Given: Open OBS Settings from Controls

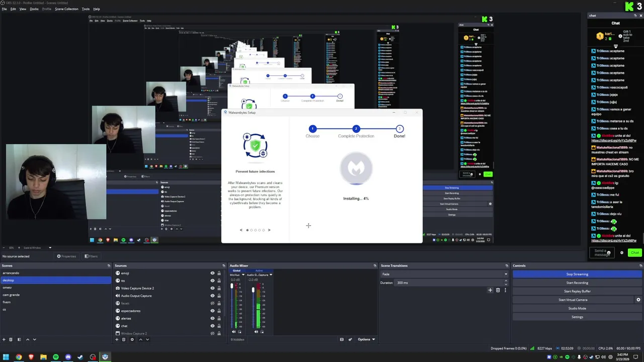Looking at the screenshot, I should coord(577,317).
